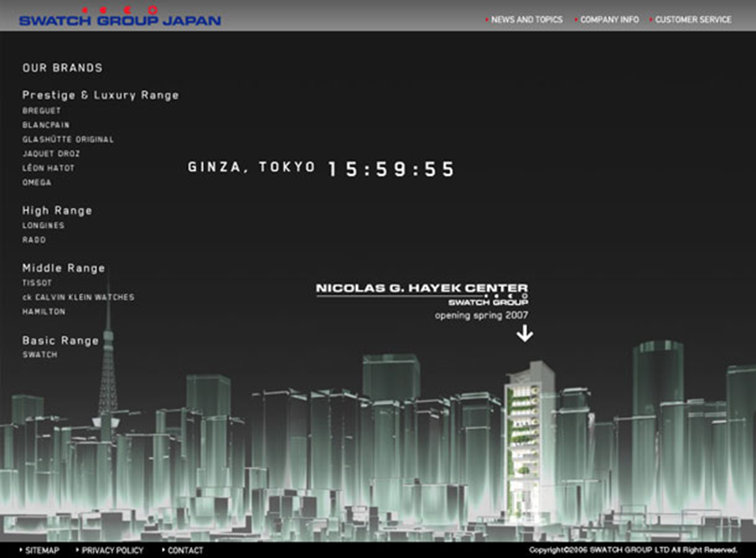
Task: Click the Swatch Group Japan logo
Action: click(120, 17)
